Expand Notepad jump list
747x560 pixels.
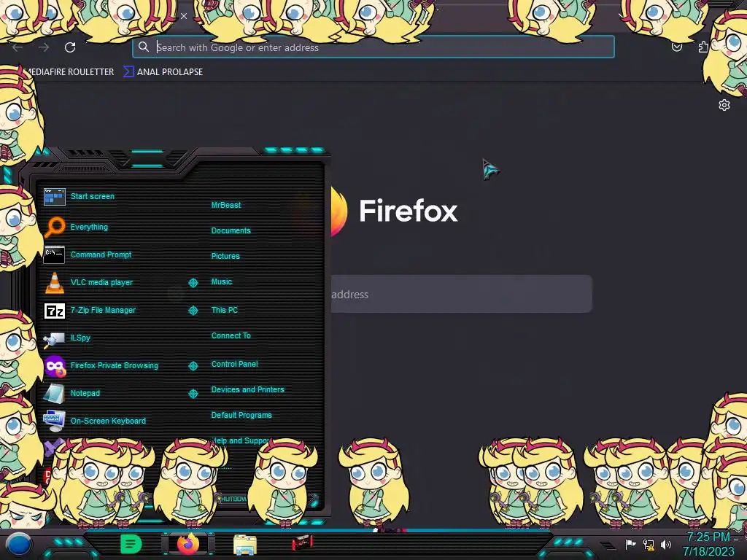point(193,393)
